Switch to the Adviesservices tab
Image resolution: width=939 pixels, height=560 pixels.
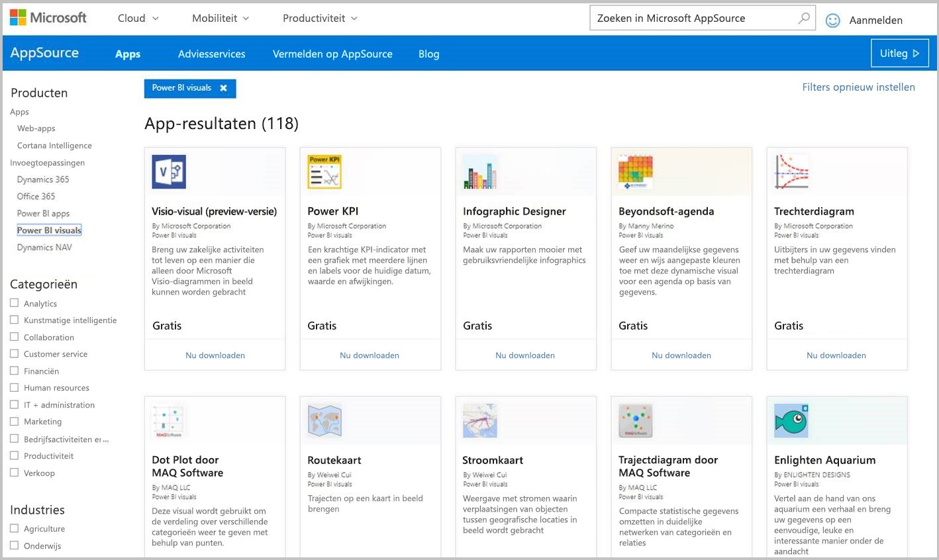click(211, 54)
